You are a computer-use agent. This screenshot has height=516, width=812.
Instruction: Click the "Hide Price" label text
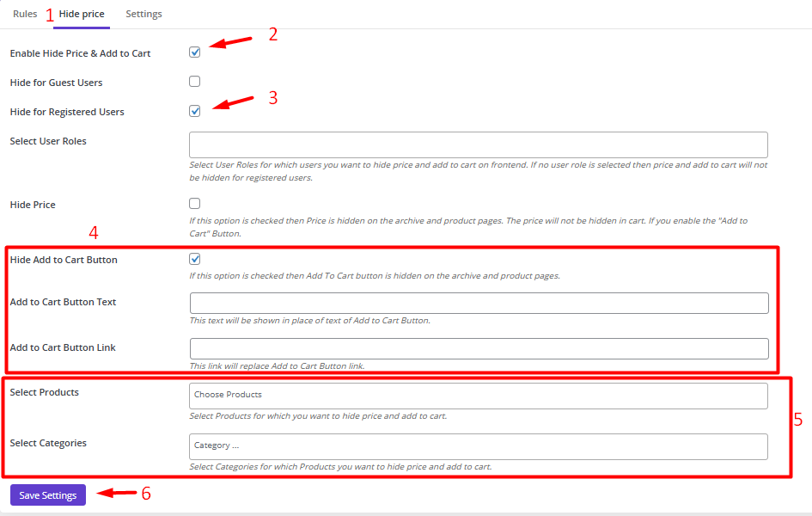33,205
